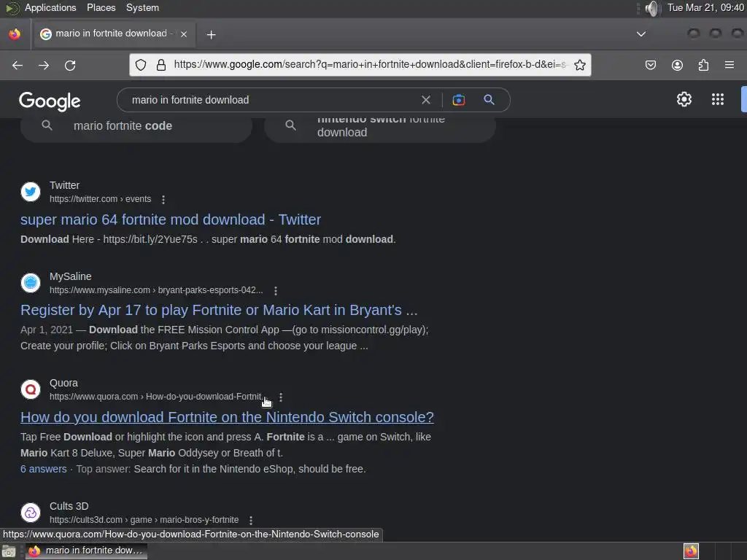
Task: Click the Google logo
Action: click(50, 101)
